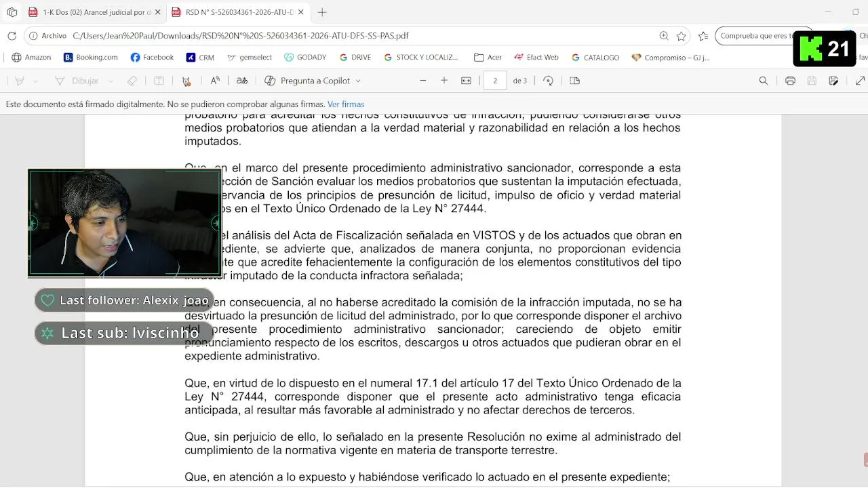This screenshot has height=488, width=868.
Task: Toggle fit to width icon
Action: point(466,81)
